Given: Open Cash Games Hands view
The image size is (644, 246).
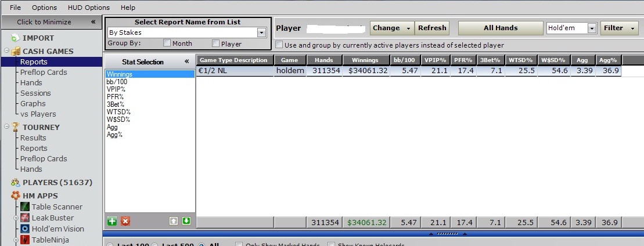Looking at the screenshot, I should click(31, 82).
